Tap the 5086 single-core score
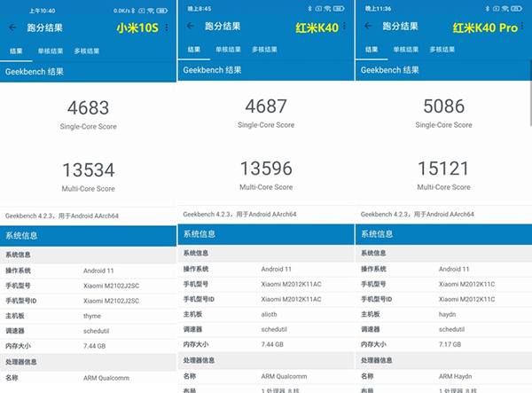This screenshot has height=393, width=532. 443,108
